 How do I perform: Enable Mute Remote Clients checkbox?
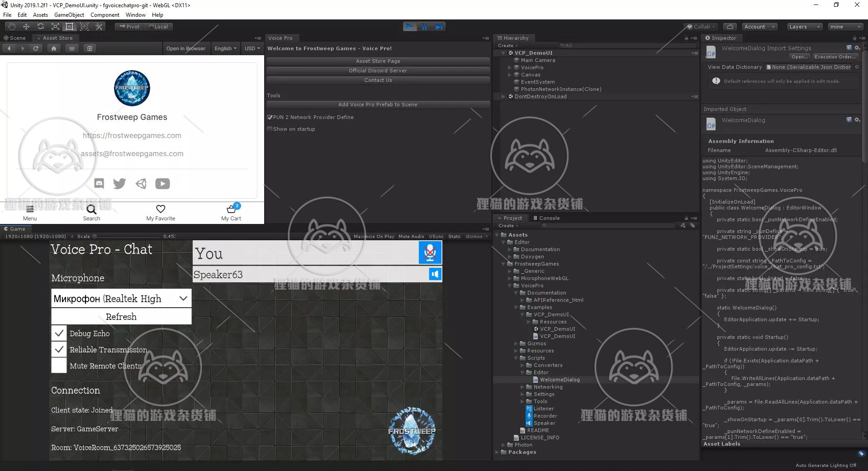pyautogui.click(x=59, y=366)
